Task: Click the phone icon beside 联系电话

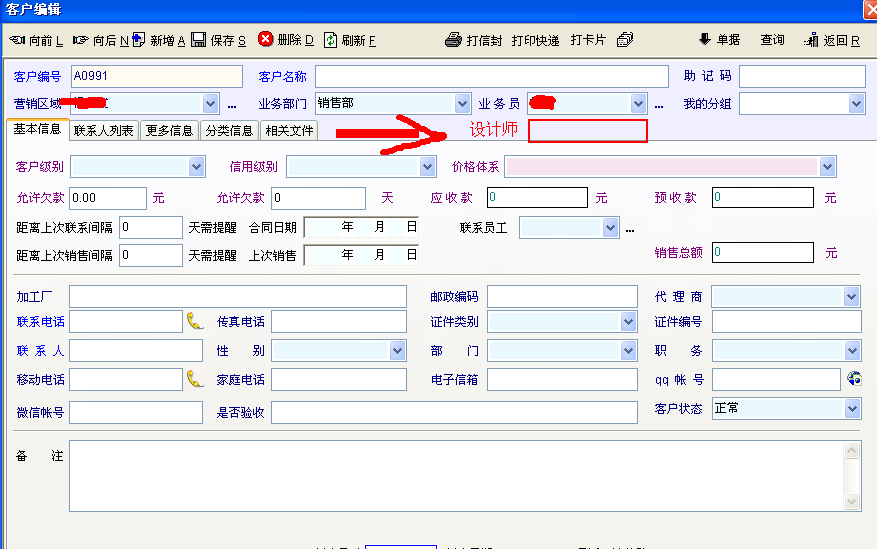Action: coord(195,321)
